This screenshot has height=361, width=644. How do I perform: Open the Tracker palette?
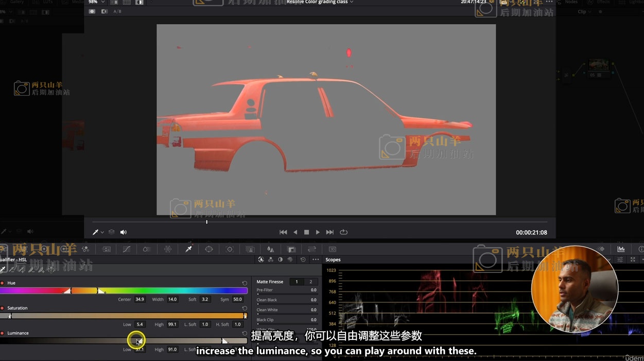click(x=230, y=249)
